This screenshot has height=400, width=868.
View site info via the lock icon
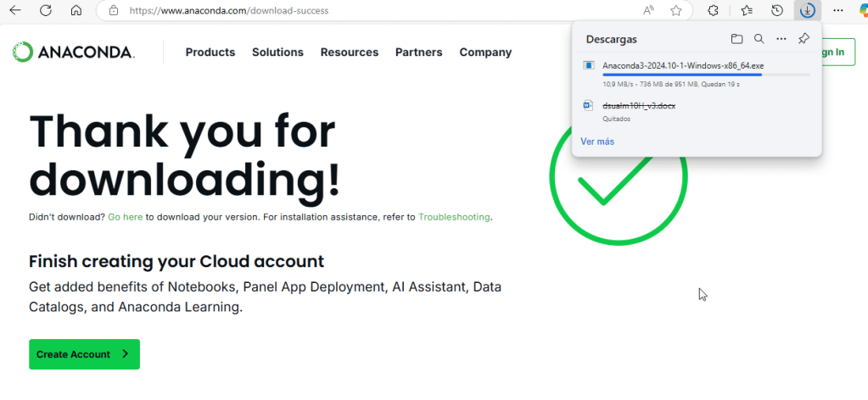click(x=114, y=11)
